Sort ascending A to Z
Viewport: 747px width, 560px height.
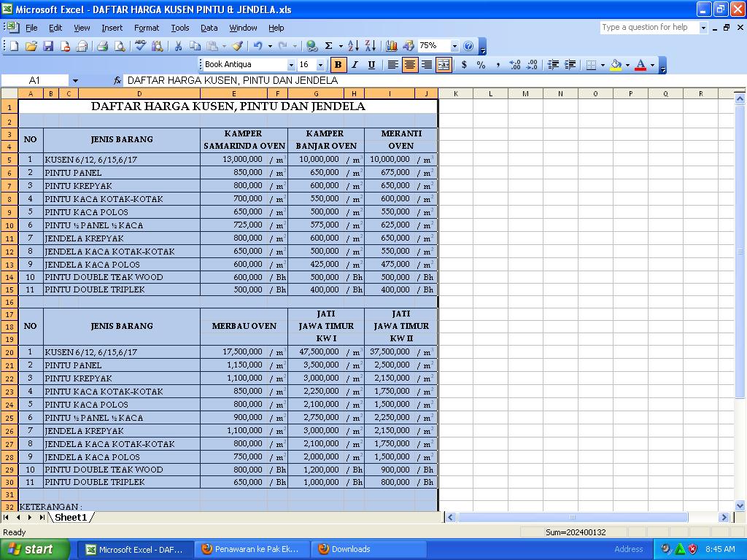[x=353, y=46]
